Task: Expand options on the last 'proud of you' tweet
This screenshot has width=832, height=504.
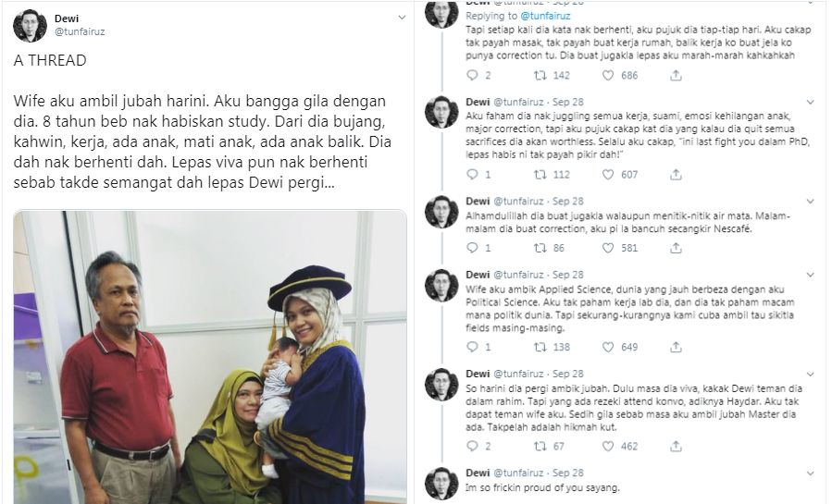Action: point(810,473)
